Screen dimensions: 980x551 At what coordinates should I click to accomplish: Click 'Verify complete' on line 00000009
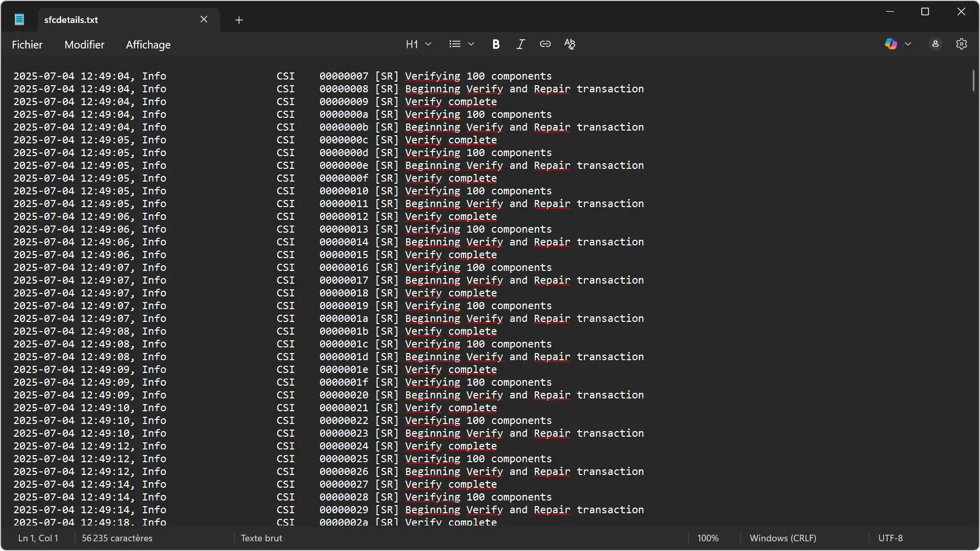coord(451,102)
